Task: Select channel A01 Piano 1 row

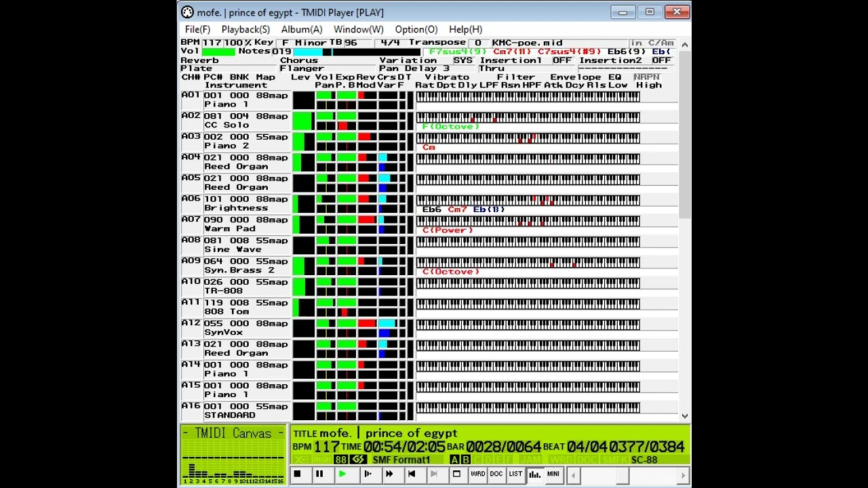Action: point(429,100)
